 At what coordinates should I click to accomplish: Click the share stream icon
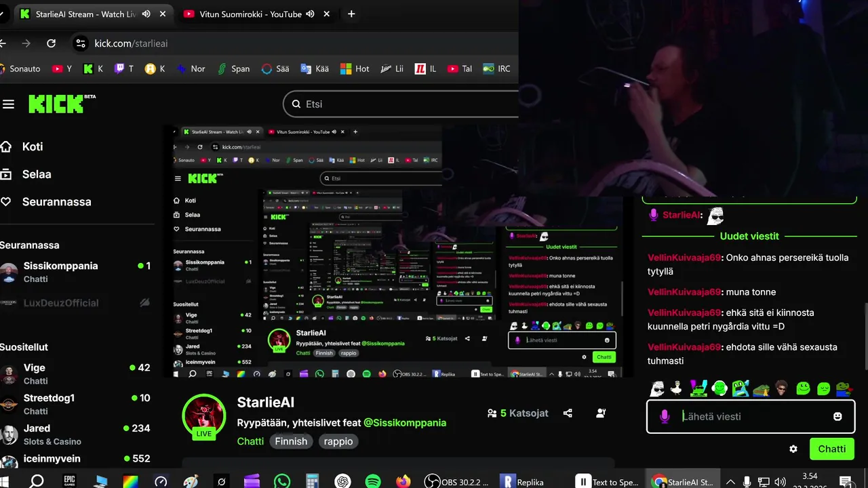point(568,413)
